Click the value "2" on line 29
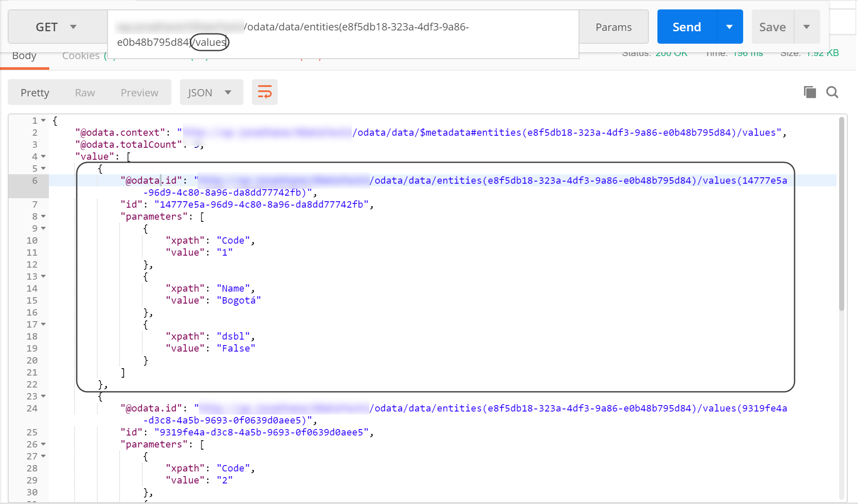This screenshot has width=858, height=504. [x=225, y=480]
